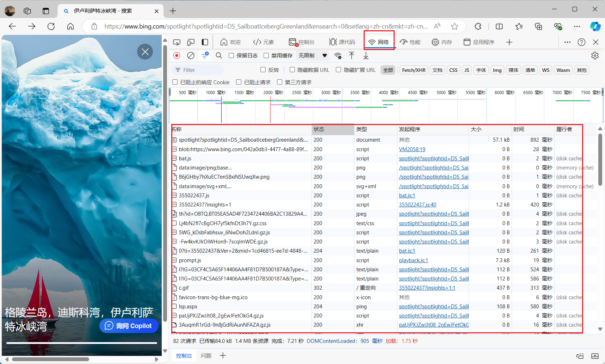Click the inspect element picker icon

pyautogui.click(x=177, y=42)
